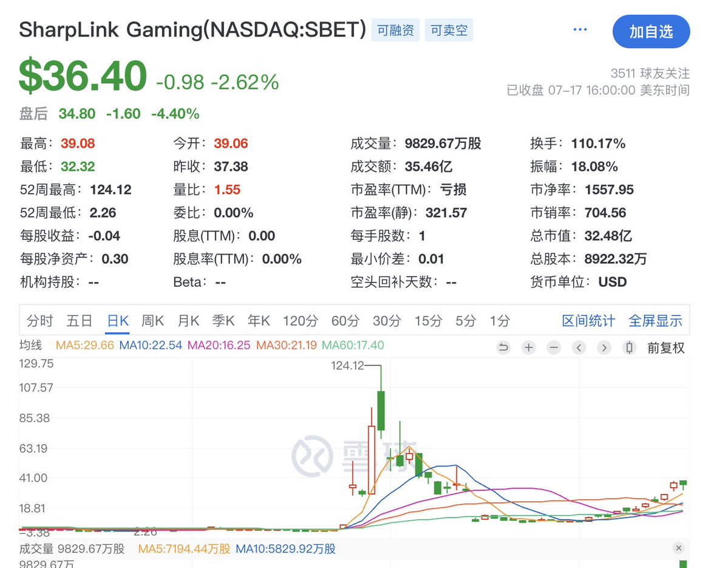Click the volume MA10:5829.92万股 label
The image size is (728, 568).
coord(285,549)
